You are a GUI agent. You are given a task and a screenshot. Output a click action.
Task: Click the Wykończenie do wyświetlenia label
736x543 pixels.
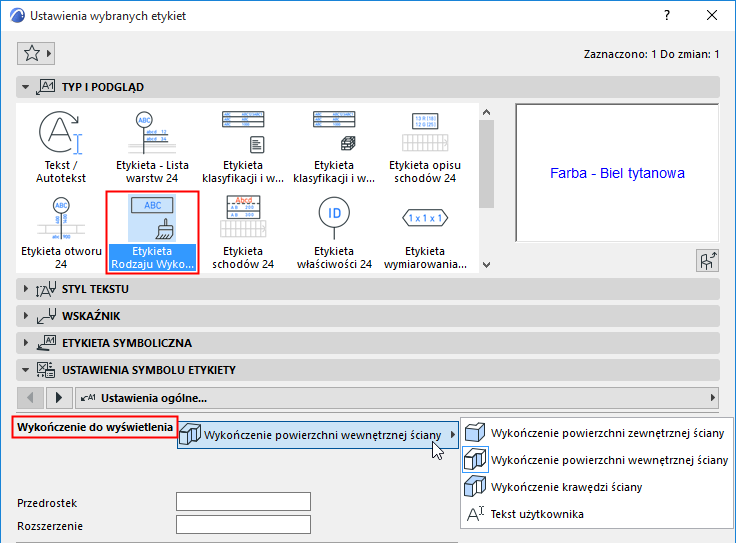pos(95,427)
